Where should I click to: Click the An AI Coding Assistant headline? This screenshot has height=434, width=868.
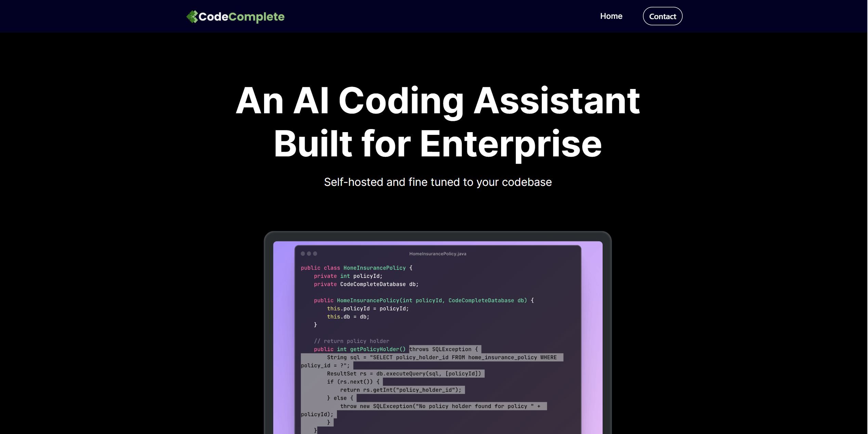click(438, 122)
